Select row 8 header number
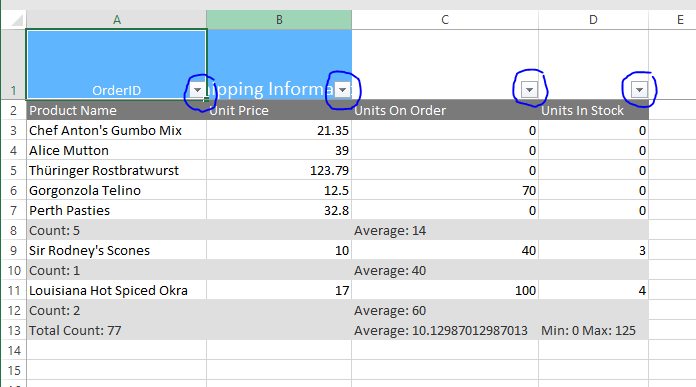Image resolution: width=696 pixels, height=387 pixels. (13, 230)
